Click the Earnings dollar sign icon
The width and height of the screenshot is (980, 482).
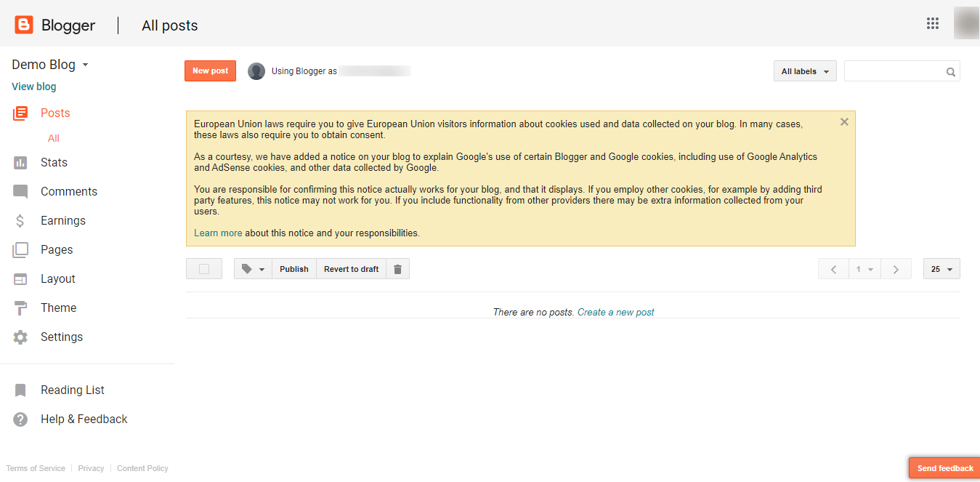click(20, 221)
